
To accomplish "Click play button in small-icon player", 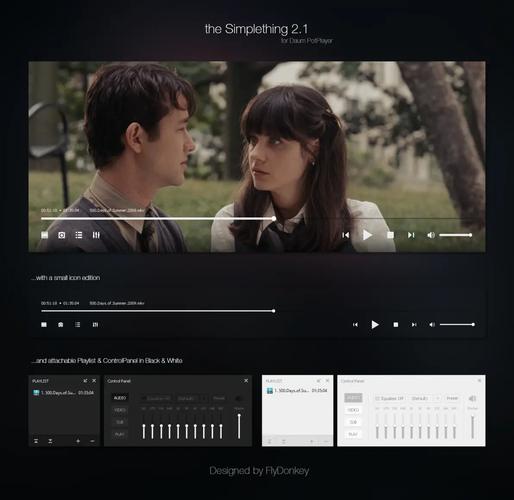I will pyautogui.click(x=375, y=325).
